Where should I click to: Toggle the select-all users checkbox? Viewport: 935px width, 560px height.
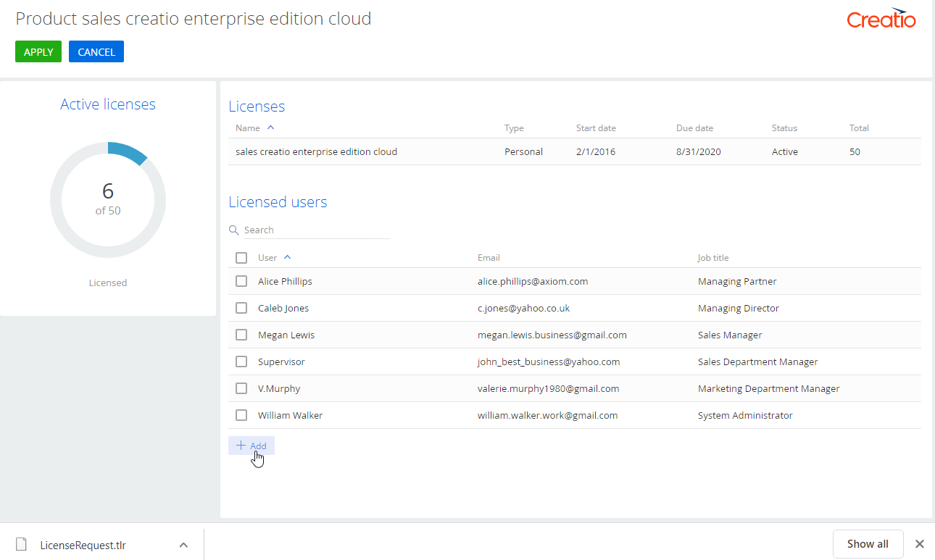(x=241, y=257)
